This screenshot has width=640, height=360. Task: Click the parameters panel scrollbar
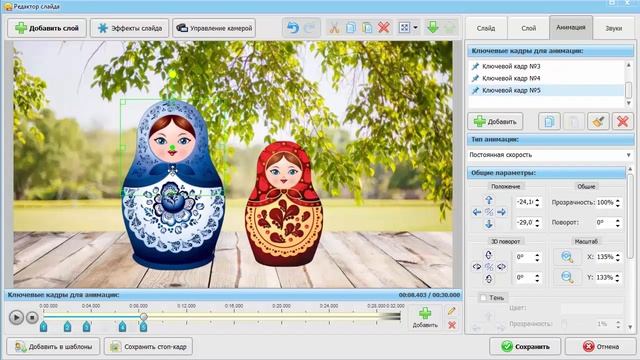(x=630, y=216)
